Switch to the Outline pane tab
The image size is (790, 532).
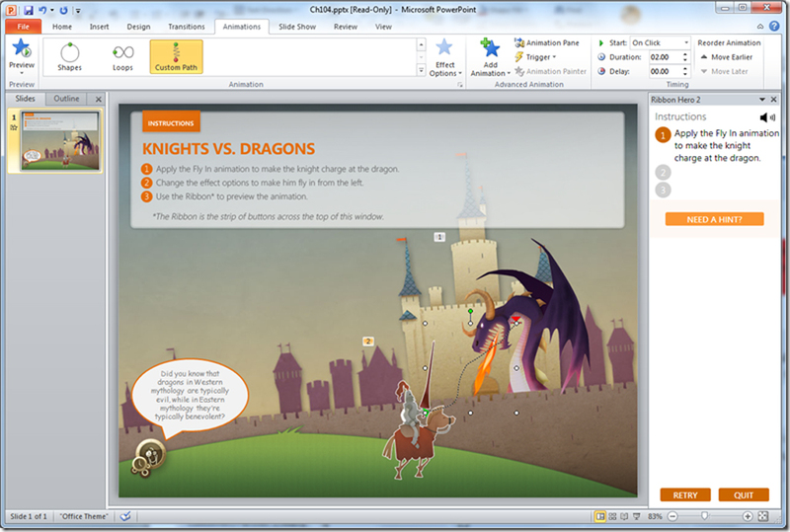tap(66, 99)
